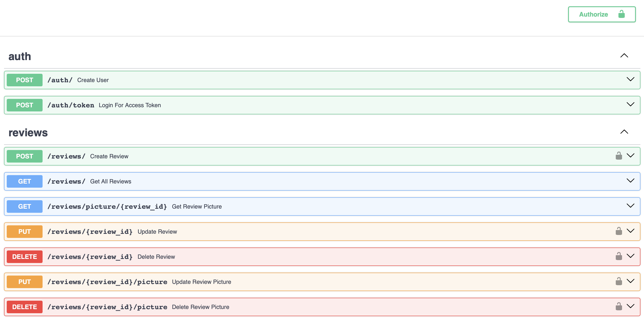This screenshot has height=326, width=644.
Task: Click the 'Get All Reviews' summary text
Action: (111, 181)
